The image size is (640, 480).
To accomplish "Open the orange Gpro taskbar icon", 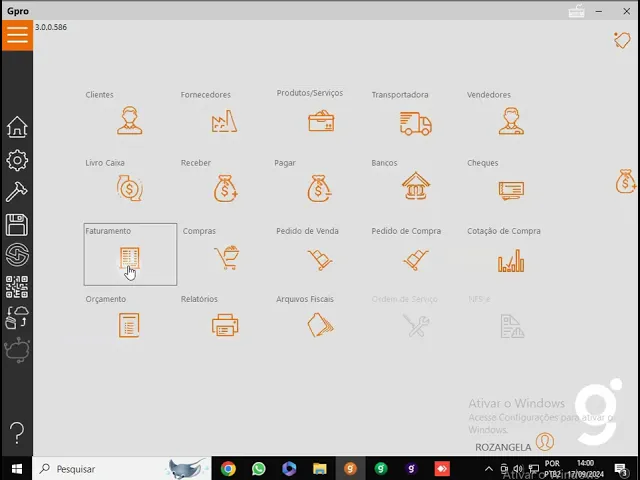I will [x=350, y=469].
